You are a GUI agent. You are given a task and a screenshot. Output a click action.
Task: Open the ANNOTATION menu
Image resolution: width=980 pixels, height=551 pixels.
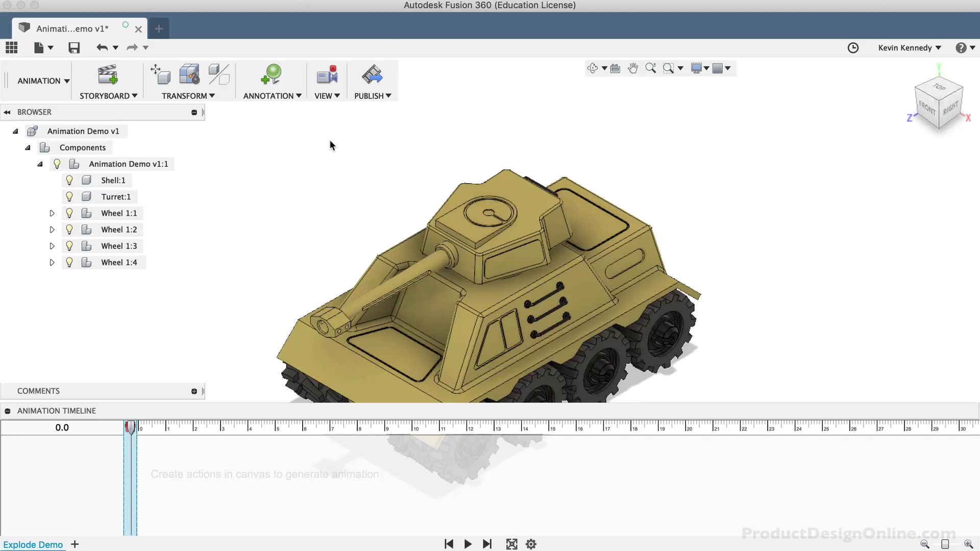click(x=272, y=95)
